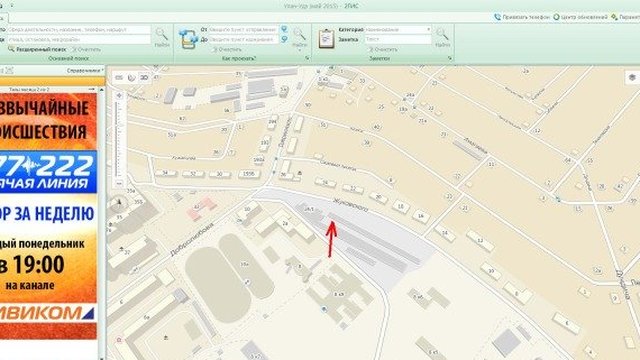Open the Как проехать route planner icon

coord(188,39)
